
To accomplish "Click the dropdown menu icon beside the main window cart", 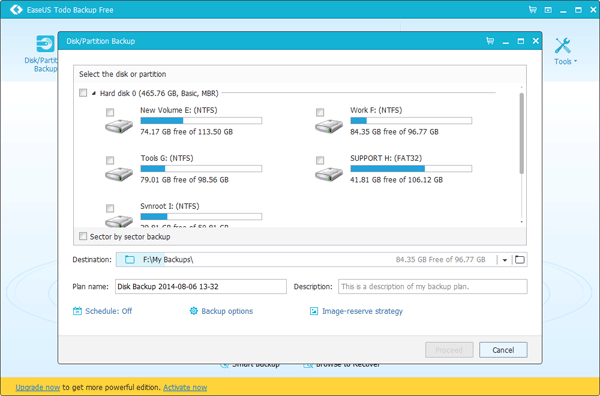I will (x=548, y=10).
